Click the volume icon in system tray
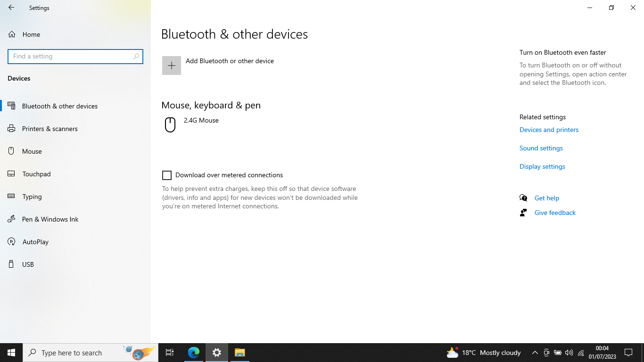Image resolution: width=644 pixels, height=362 pixels. click(569, 352)
